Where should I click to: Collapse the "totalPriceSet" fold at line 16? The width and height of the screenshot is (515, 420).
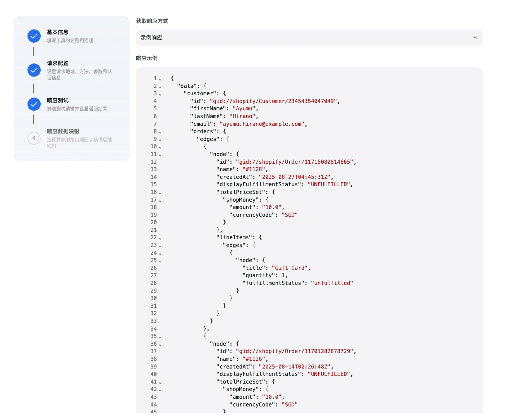160,193
